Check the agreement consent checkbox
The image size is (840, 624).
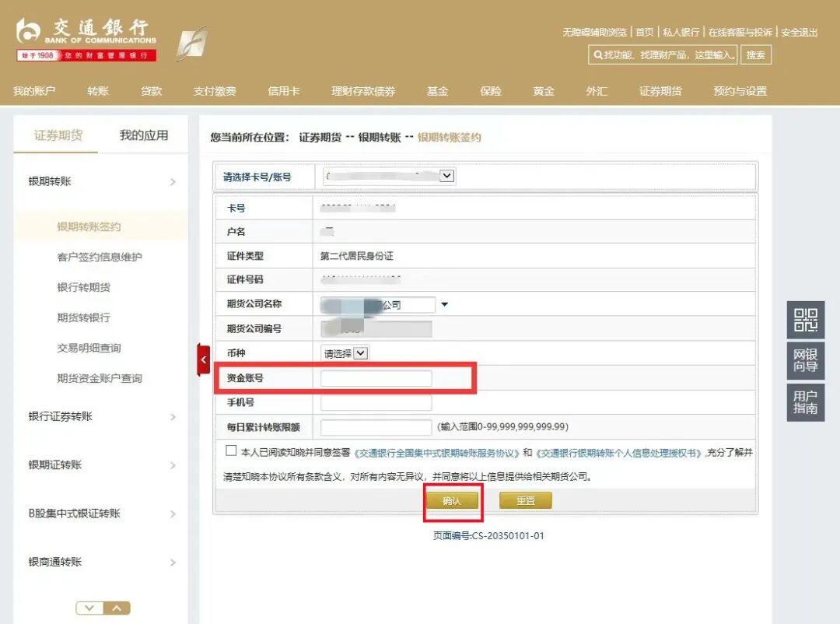tap(231, 450)
